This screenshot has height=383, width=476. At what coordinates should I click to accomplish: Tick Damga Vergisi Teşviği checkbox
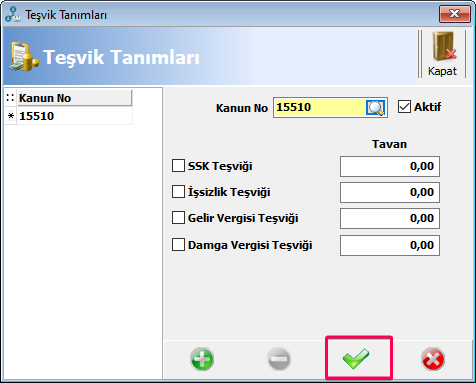178,245
